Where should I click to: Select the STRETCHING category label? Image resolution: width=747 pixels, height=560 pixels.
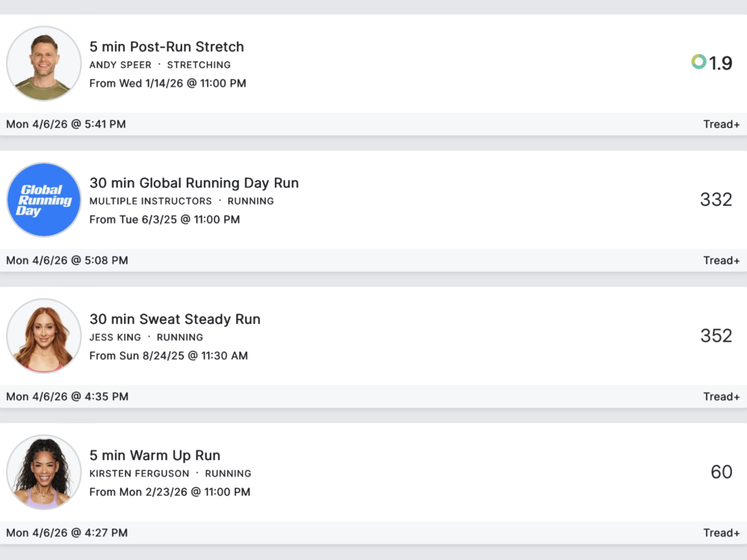(x=199, y=65)
